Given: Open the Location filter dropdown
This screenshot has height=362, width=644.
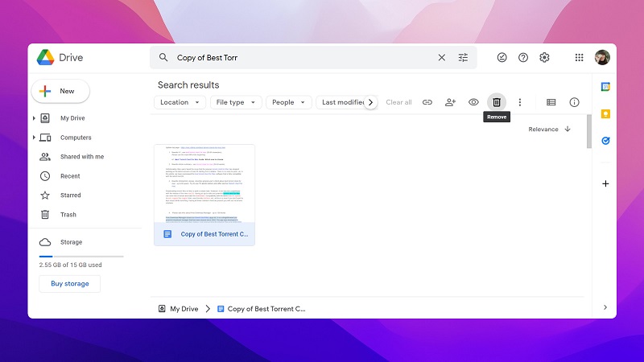Looking at the screenshot, I should click(x=180, y=102).
